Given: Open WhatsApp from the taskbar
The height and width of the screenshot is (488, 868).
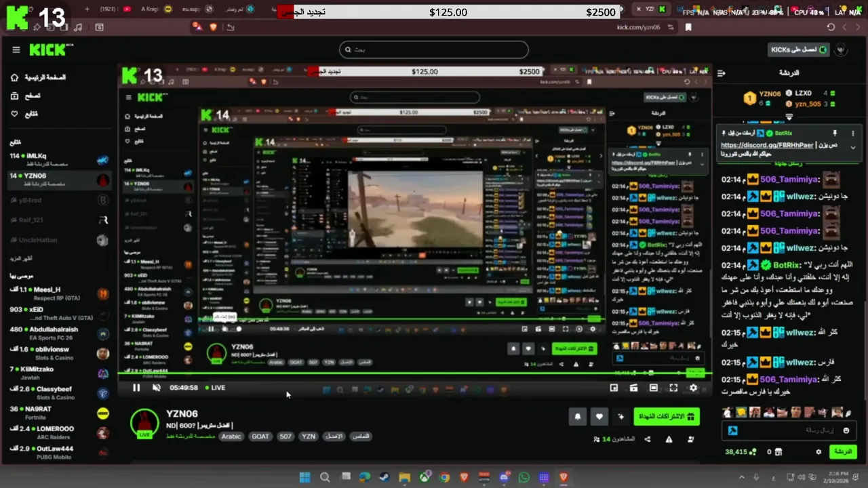Looking at the screenshot, I should click(x=524, y=477).
